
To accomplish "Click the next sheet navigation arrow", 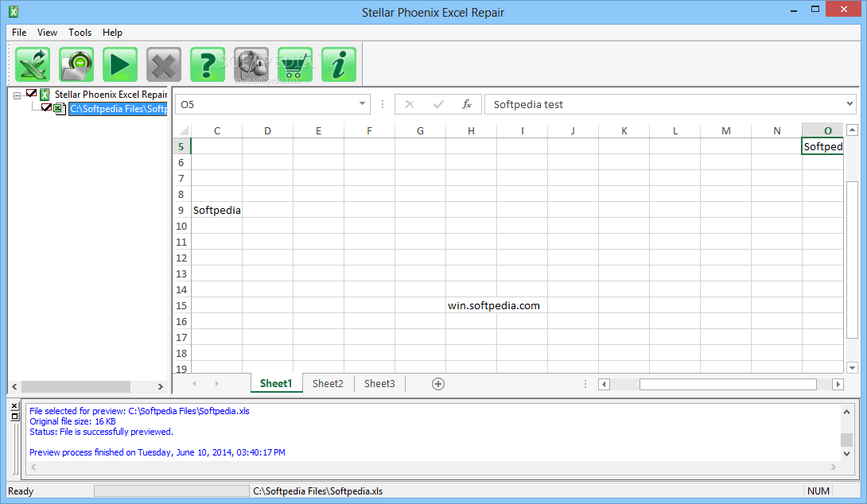I will pos(216,383).
